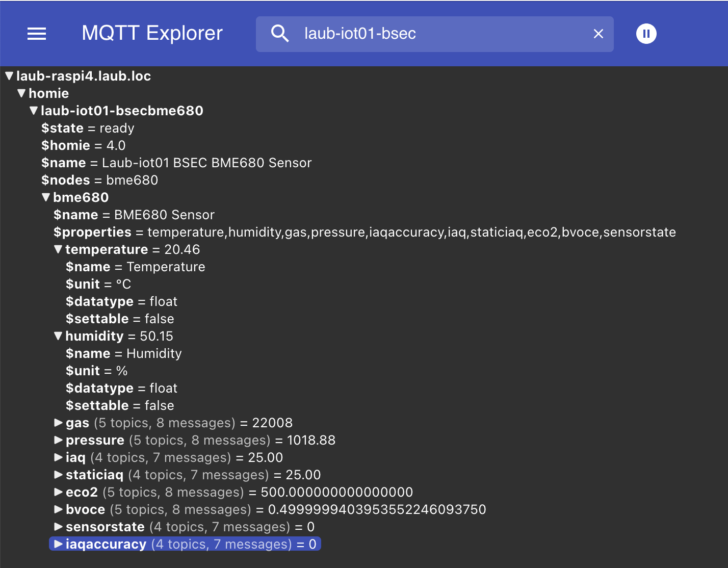Expand the gas topic
Viewport: 728px width, 568px height.
59,423
